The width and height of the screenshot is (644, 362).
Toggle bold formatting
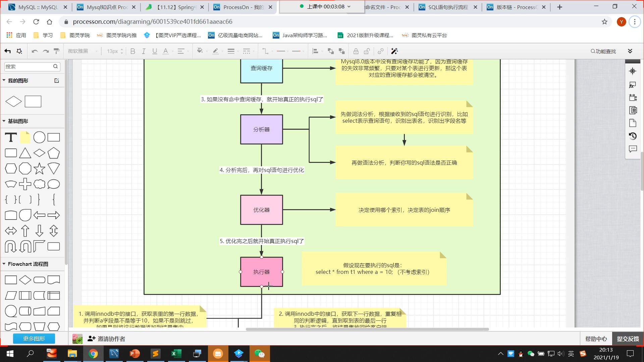click(132, 51)
